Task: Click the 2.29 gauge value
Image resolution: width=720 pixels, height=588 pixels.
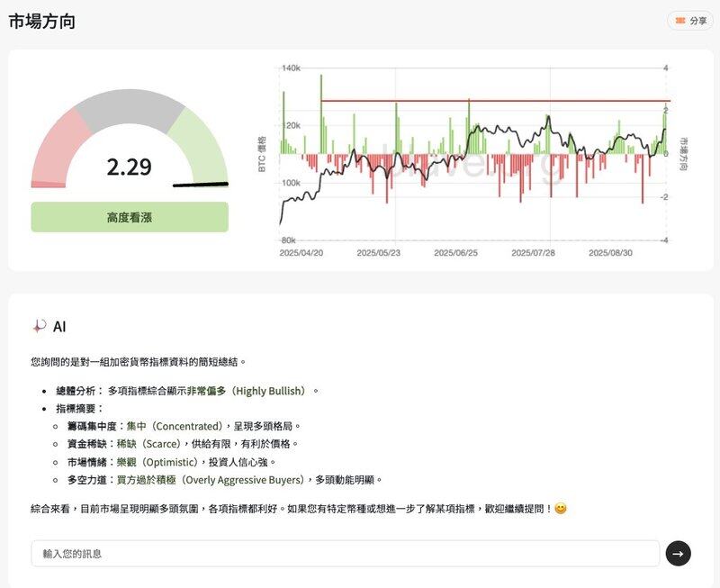Action: 130,167
